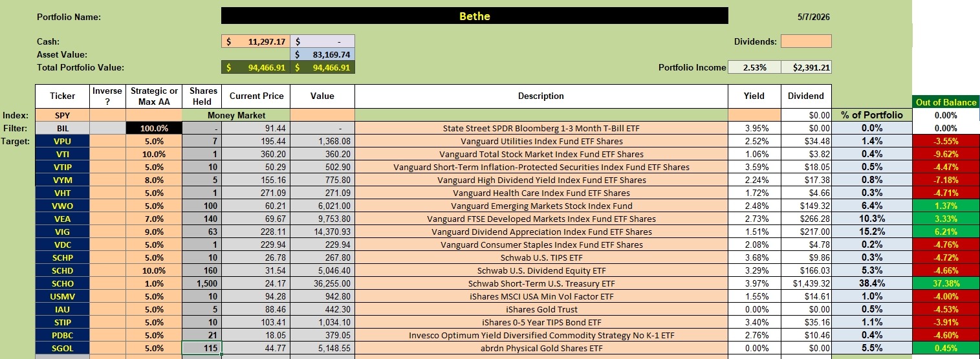The image size is (980, 359).
Task: Select the empty Dividends input cell
Action: point(805,41)
